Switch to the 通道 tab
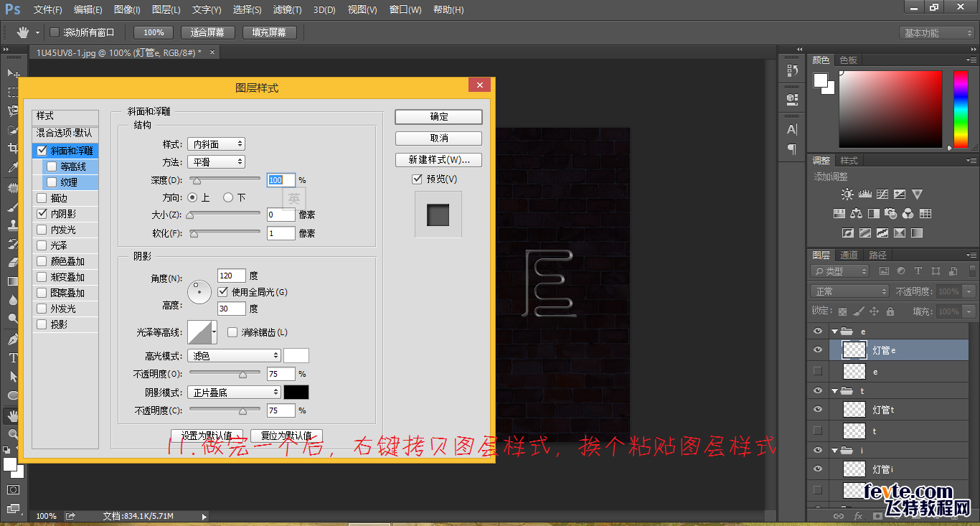This screenshot has height=526, width=980. point(849,255)
